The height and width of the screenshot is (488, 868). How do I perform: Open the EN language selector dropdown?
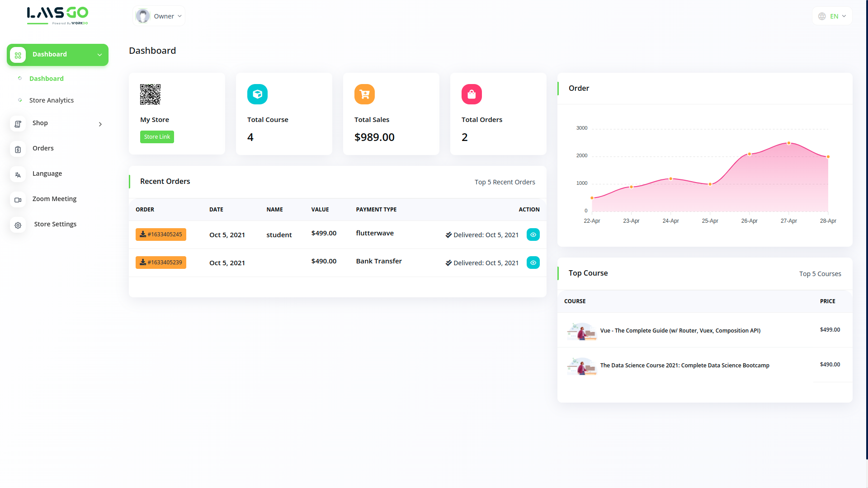tap(832, 16)
